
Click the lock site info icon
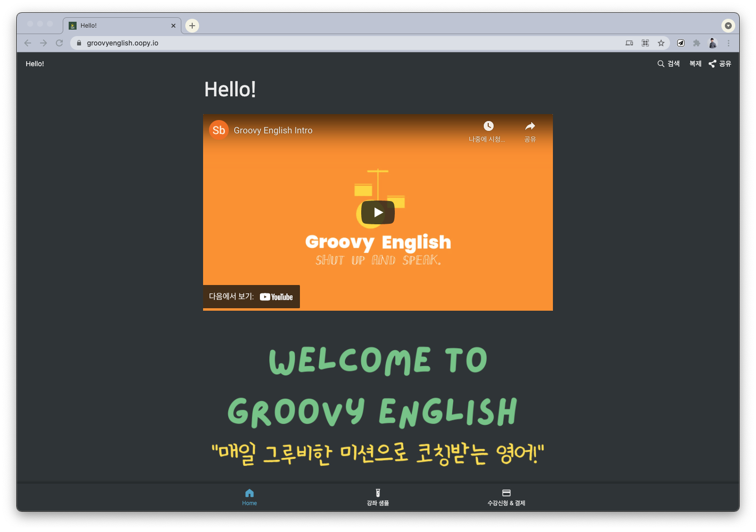click(x=79, y=43)
